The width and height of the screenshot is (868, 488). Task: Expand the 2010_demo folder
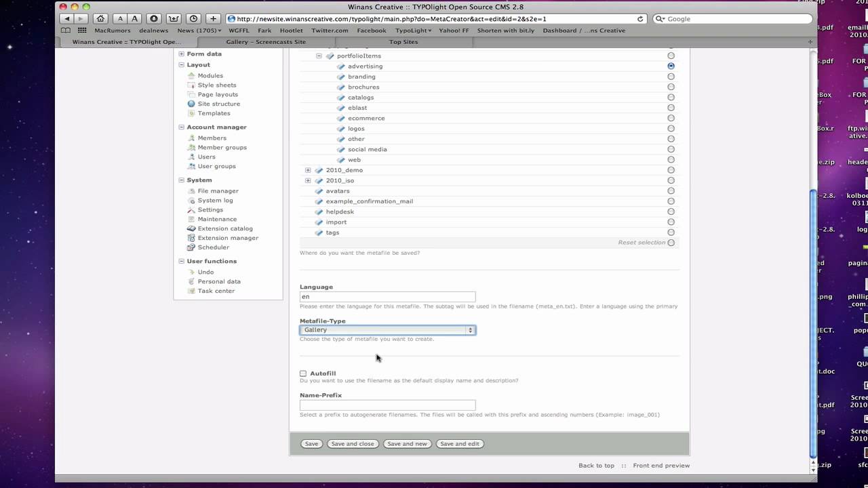(308, 170)
